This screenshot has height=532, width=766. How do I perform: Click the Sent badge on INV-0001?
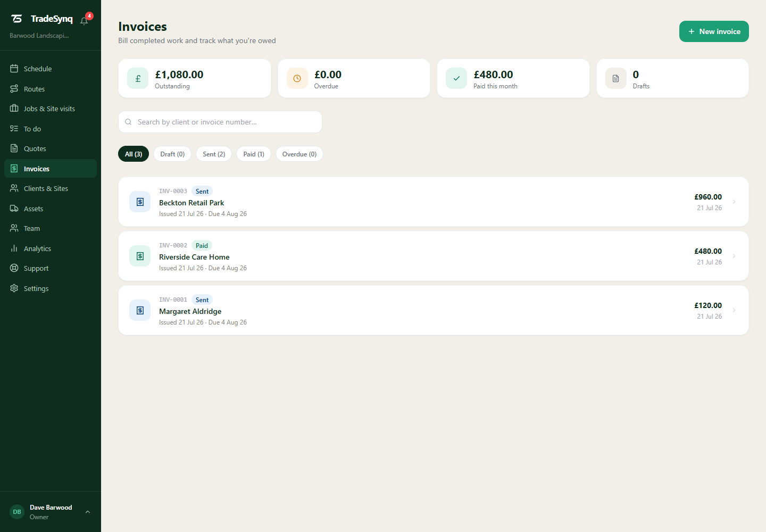point(202,300)
